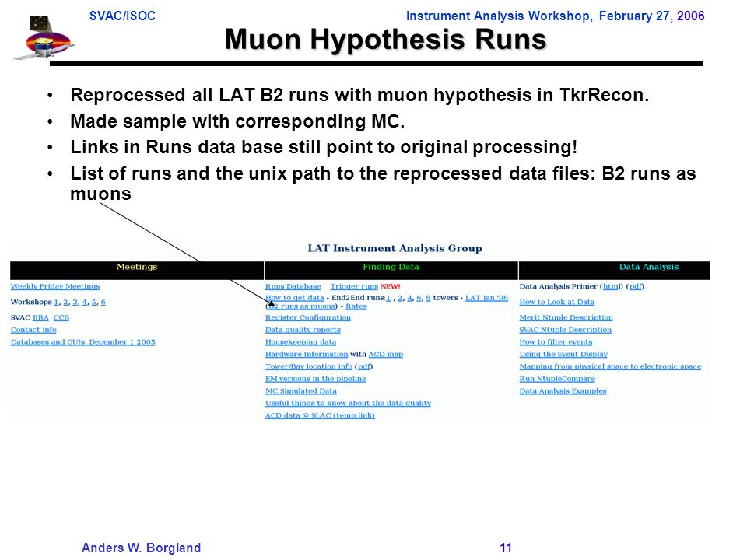Open ACD data @ SLAC temp link
This screenshot has height=560, width=747.
(320, 415)
